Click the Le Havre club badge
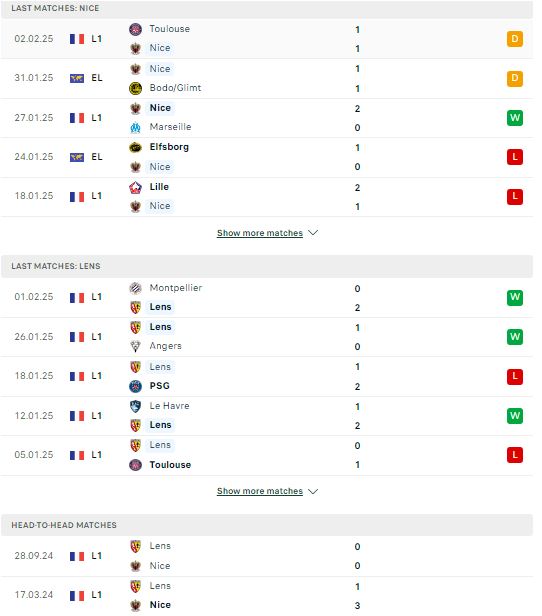This screenshot has width=542, height=616. (x=135, y=406)
